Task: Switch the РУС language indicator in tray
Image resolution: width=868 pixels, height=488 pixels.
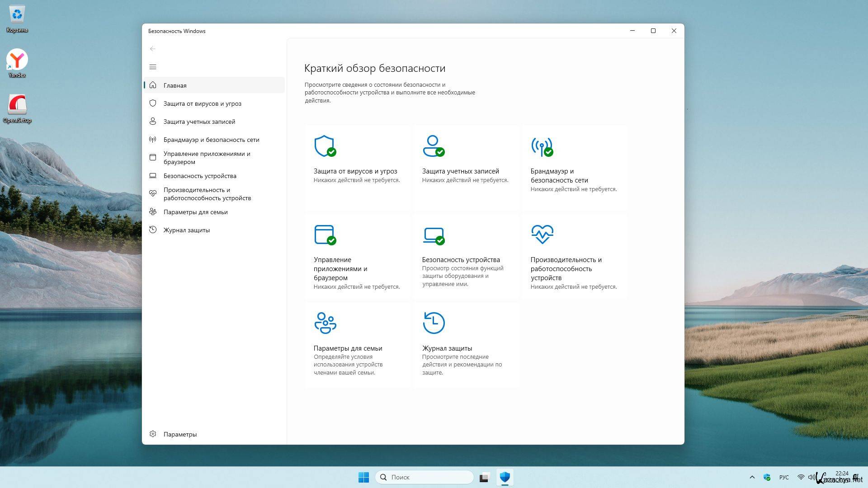Action: [x=784, y=477]
